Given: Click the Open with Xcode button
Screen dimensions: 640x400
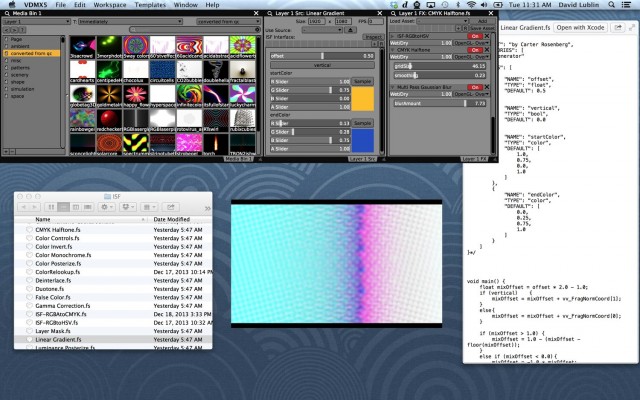Looking at the screenshot, I should pyautogui.click(x=582, y=27).
